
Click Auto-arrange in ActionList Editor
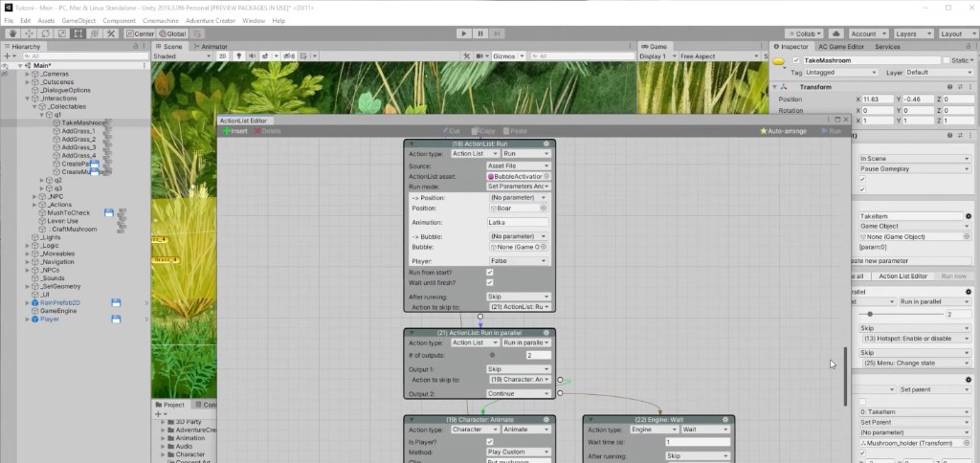(x=783, y=131)
